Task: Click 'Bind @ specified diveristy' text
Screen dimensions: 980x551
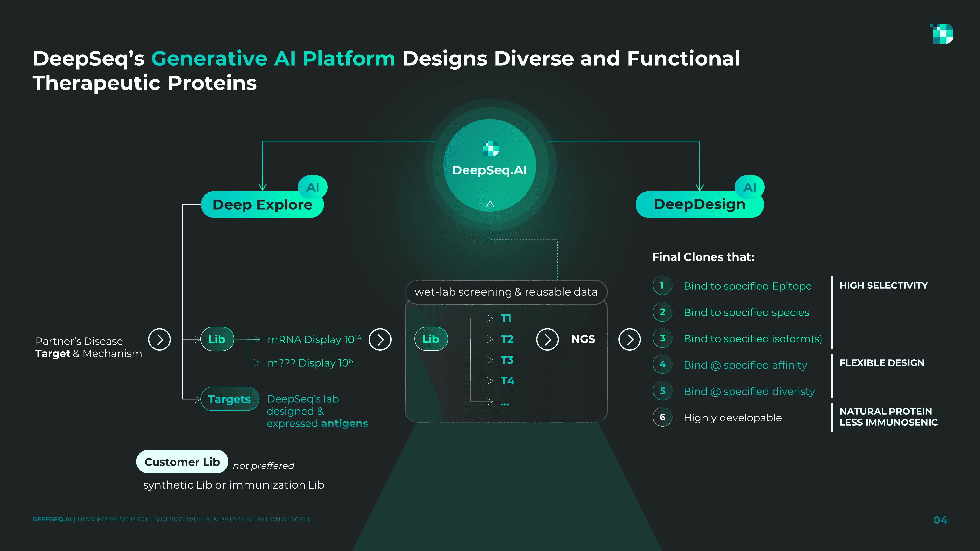Action: tap(749, 391)
